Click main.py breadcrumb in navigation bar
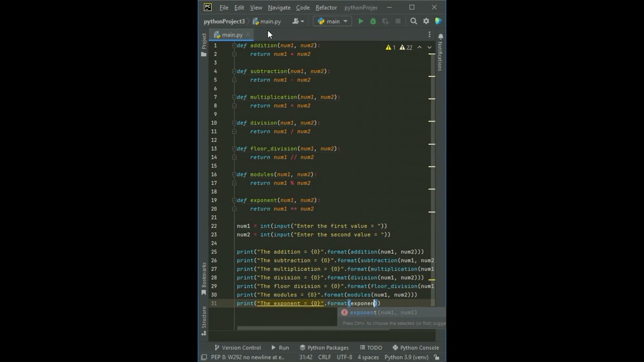 tap(267, 21)
